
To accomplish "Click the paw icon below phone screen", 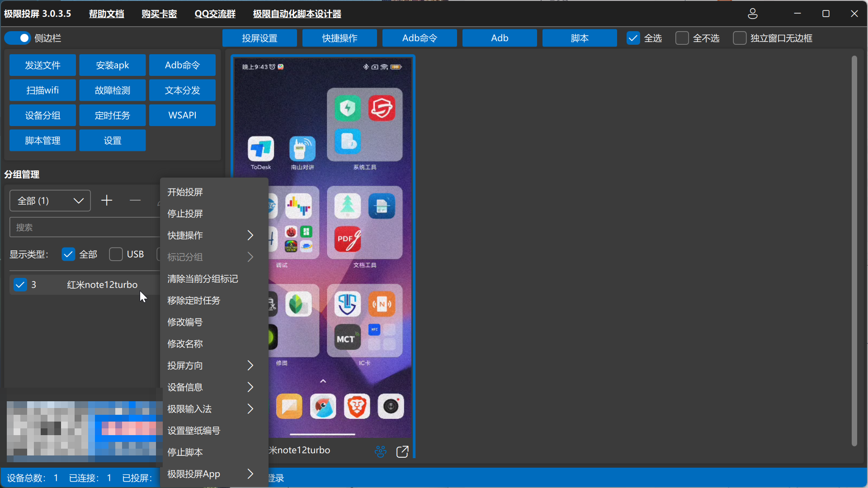I will coord(381,451).
